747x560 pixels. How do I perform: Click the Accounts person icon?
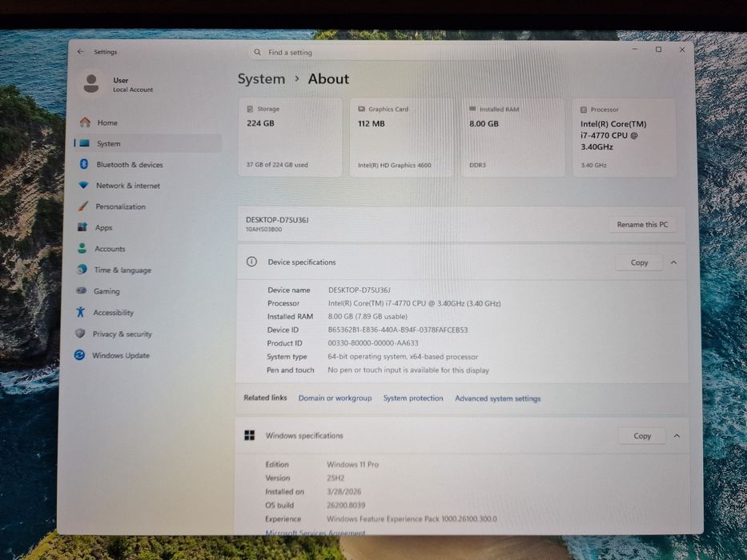[82, 249]
